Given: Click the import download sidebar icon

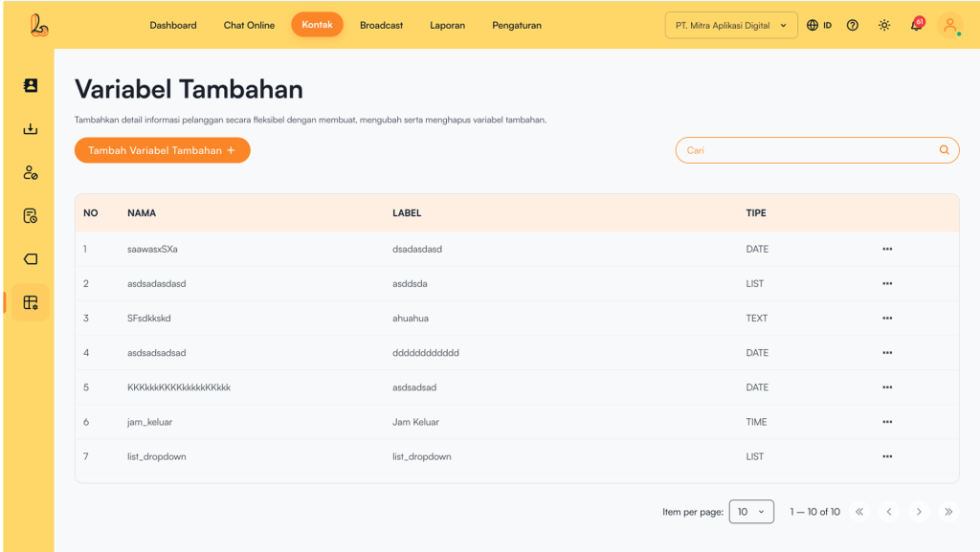Looking at the screenshot, I should pos(30,129).
